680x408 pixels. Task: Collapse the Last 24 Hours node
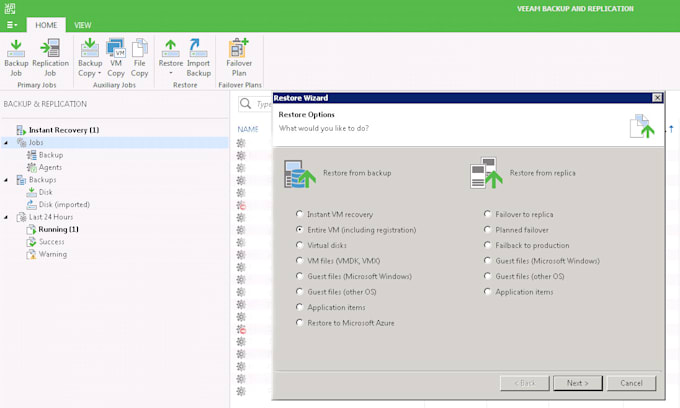pyautogui.click(x=6, y=217)
